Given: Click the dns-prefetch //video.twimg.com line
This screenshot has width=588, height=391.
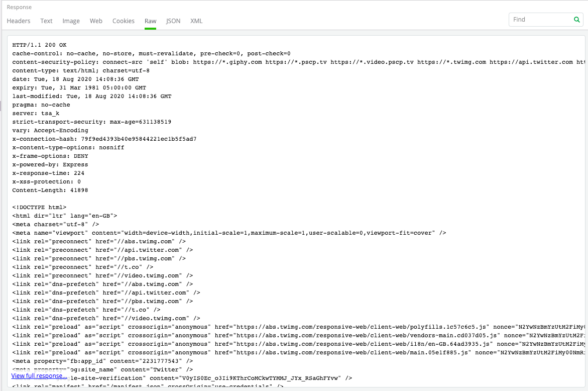Looking at the screenshot, I should tap(106, 318).
